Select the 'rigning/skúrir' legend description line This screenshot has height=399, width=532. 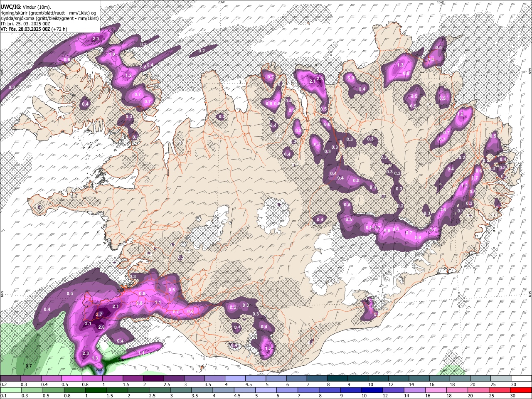pos(49,13)
